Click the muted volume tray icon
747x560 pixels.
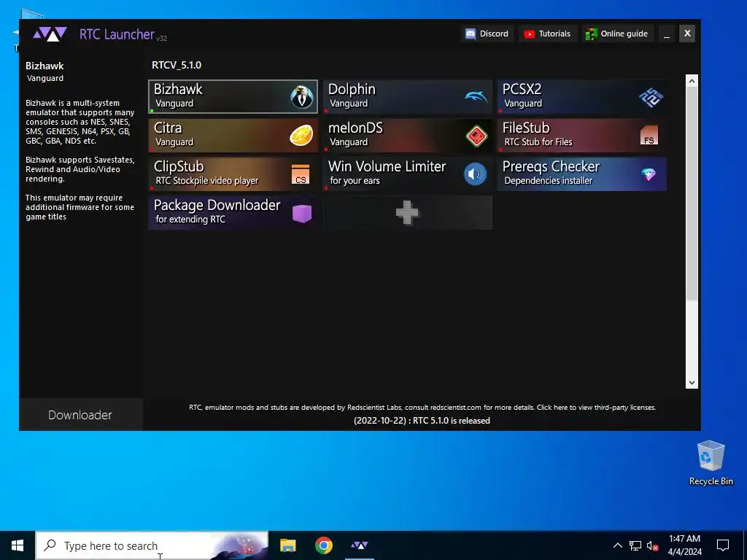click(x=652, y=545)
